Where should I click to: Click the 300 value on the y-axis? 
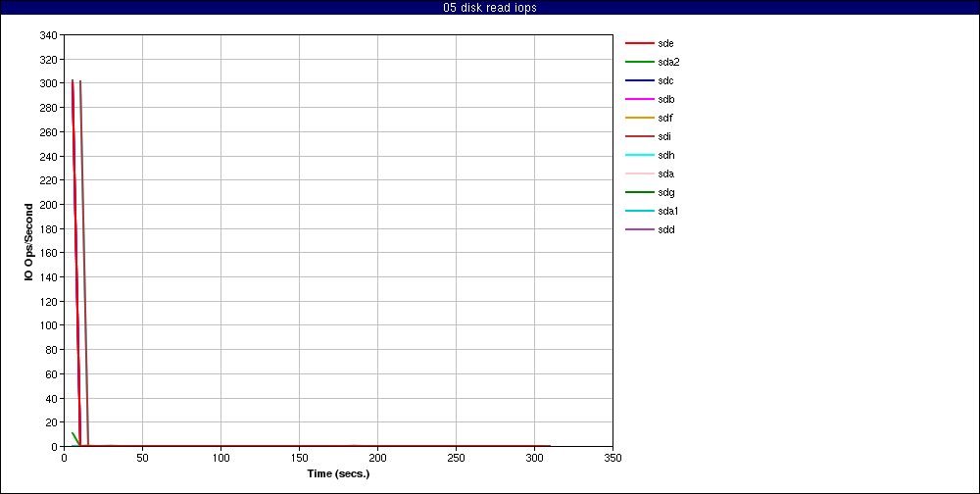(x=49, y=83)
